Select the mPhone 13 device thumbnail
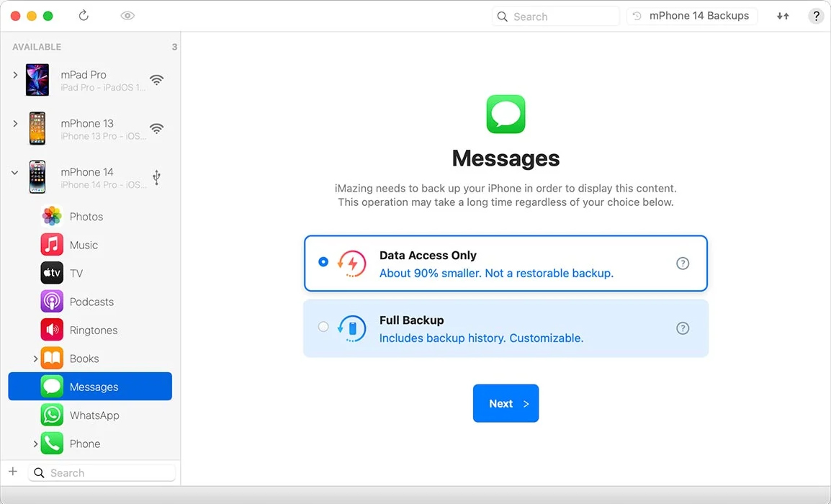The width and height of the screenshot is (831, 504). coord(37,128)
